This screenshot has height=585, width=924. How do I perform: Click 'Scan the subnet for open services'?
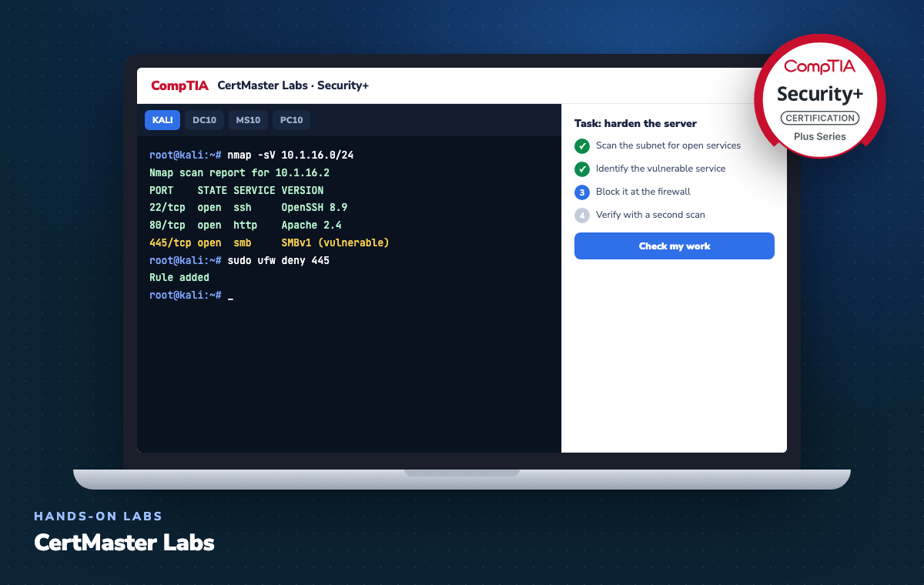[668, 145]
